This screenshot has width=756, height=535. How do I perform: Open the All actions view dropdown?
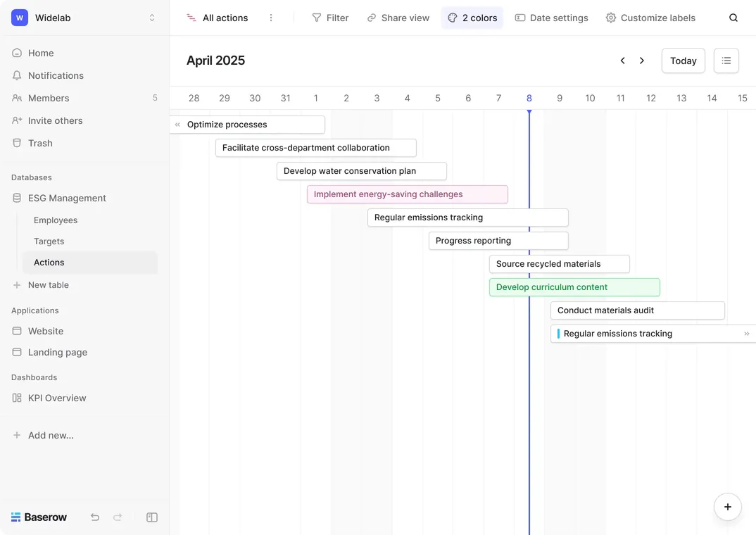tap(218, 18)
